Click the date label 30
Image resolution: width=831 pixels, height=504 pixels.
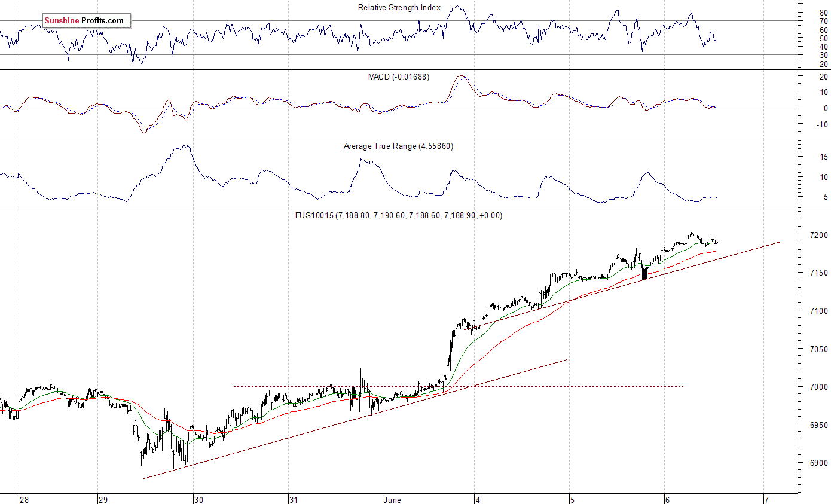[x=198, y=499]
